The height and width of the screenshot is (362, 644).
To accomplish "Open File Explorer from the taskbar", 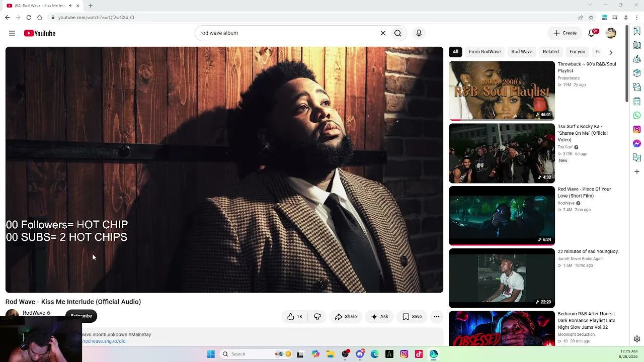I will (331, 354).
